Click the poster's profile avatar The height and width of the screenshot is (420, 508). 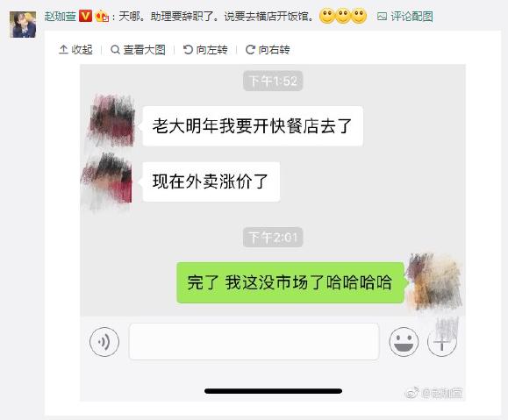pyautogui.click(x=23, y=25)
